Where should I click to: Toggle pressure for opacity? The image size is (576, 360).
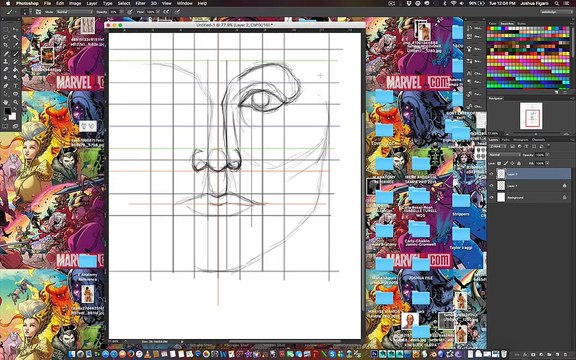coord(130,12)
